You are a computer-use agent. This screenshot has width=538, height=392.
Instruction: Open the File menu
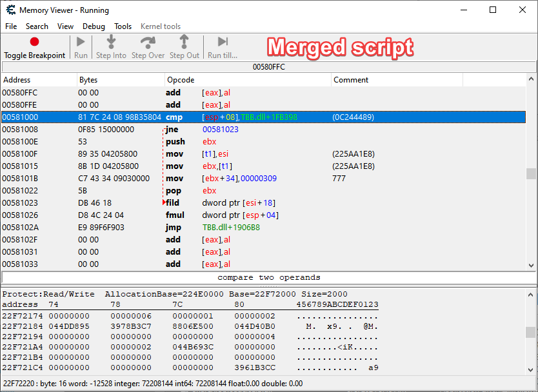(10, 26)
